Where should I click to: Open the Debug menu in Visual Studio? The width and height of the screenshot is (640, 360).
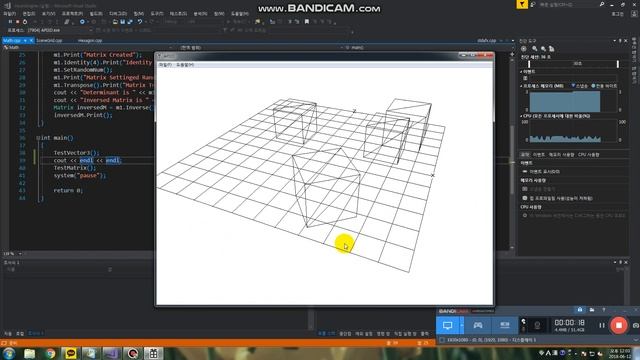(118, 13)
